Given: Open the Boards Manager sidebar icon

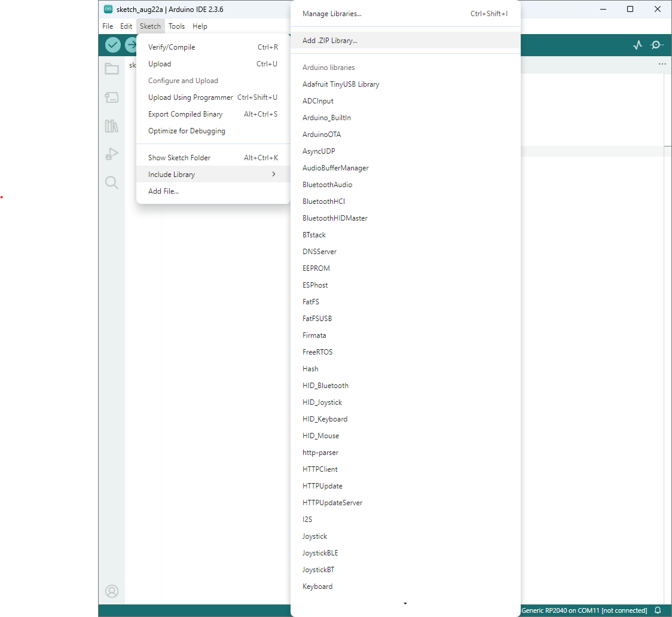Looking at the screenshot, I should (x=112, y=97).
